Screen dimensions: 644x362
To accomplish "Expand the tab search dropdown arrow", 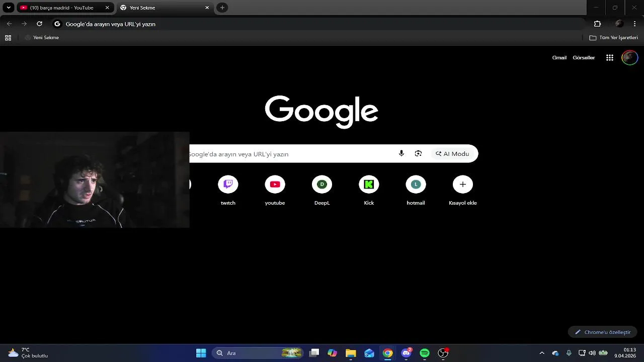I will point(9,8).
